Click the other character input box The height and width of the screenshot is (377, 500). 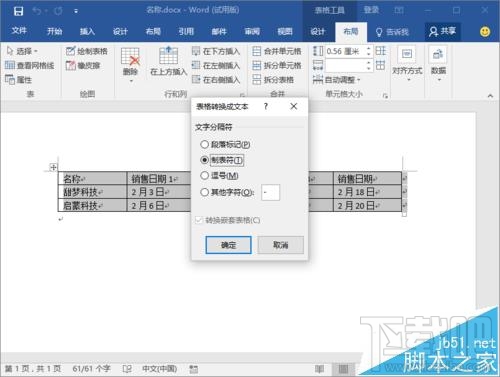coord(270,192)
